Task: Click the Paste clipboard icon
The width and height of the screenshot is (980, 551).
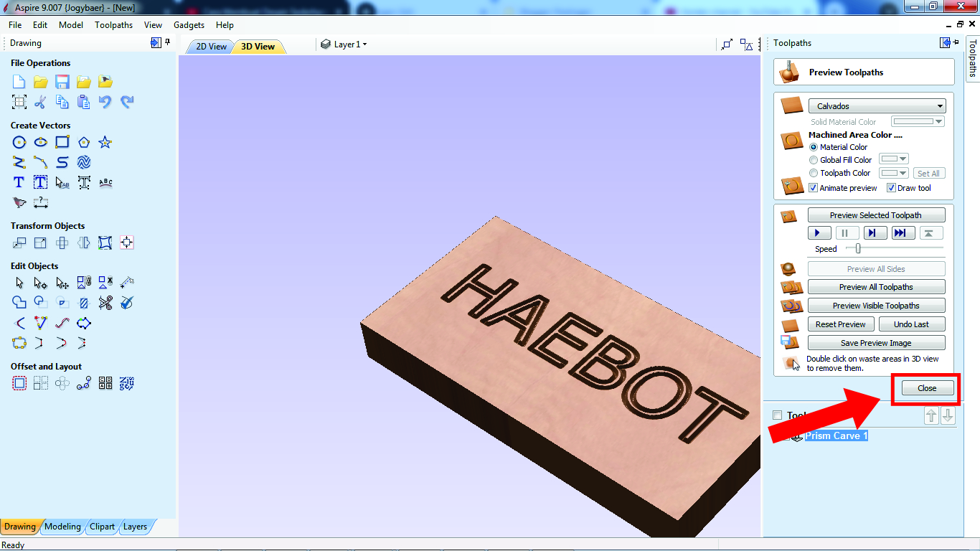Action: (x=84, y=102)
